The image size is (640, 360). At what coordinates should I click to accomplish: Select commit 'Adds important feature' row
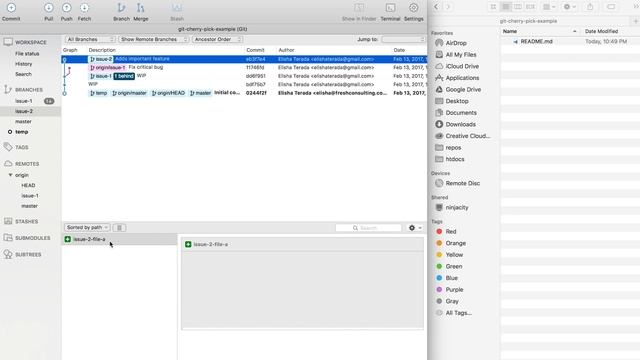pos(244,59)
